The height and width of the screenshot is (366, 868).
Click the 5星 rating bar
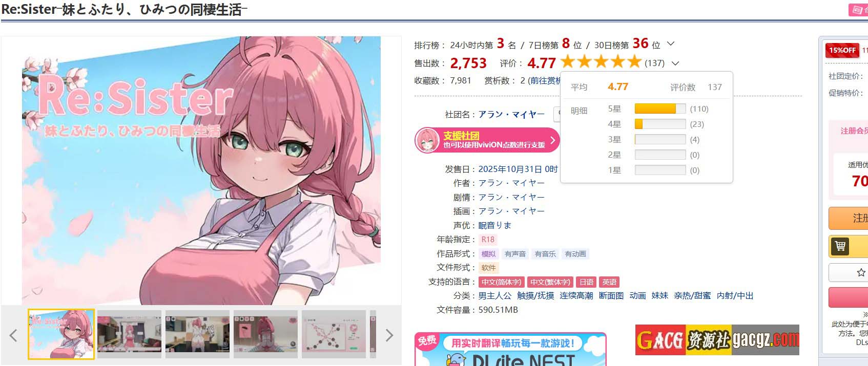click(x=660, y=109)
